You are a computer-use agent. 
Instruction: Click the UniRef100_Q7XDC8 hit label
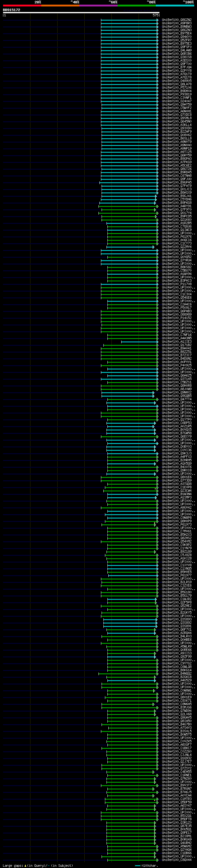click(x=176, y=115)
